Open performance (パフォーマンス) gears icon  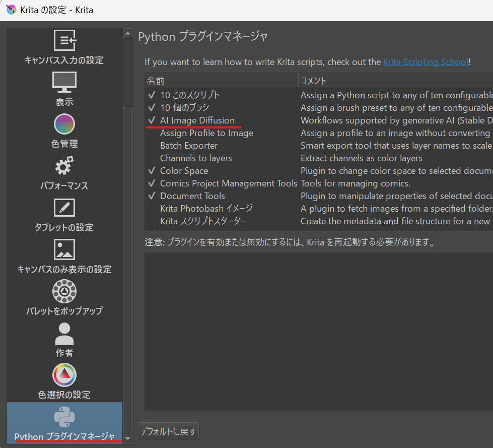coord(64,165)
